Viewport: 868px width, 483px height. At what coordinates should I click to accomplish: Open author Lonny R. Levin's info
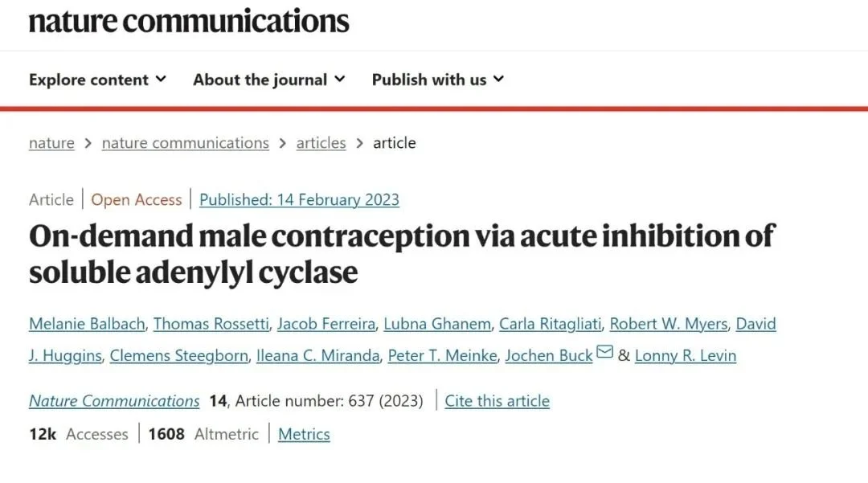click(x=685, y=355)
